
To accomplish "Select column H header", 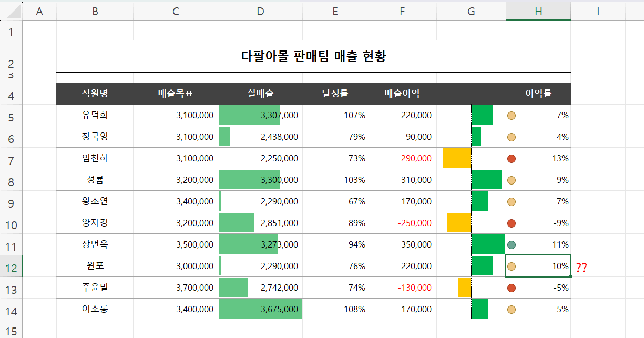I will 538,11.
